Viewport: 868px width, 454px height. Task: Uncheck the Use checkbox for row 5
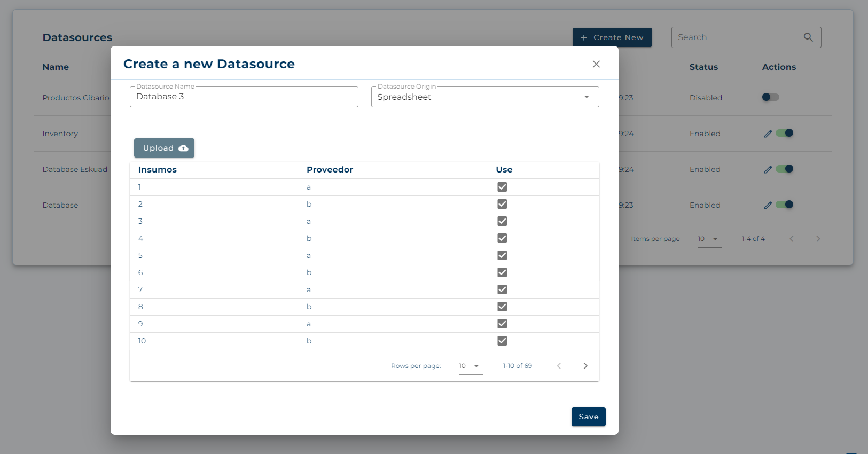coord(502,255)
